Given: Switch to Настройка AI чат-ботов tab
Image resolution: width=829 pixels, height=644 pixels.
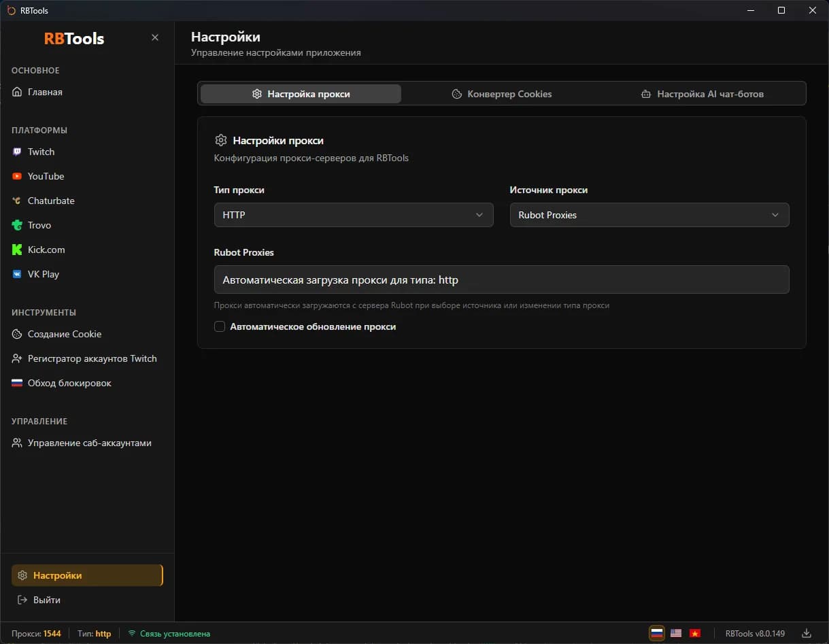Looking at the screenshot, I should coord(703,94).
